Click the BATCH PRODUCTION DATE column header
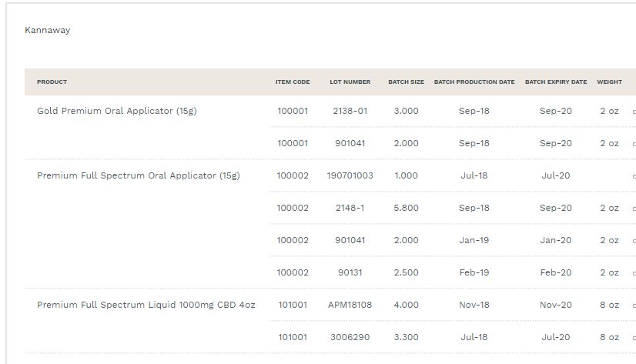Image resolution: width=636 pixels, height=364 pixels. click(x=474, y=82)
